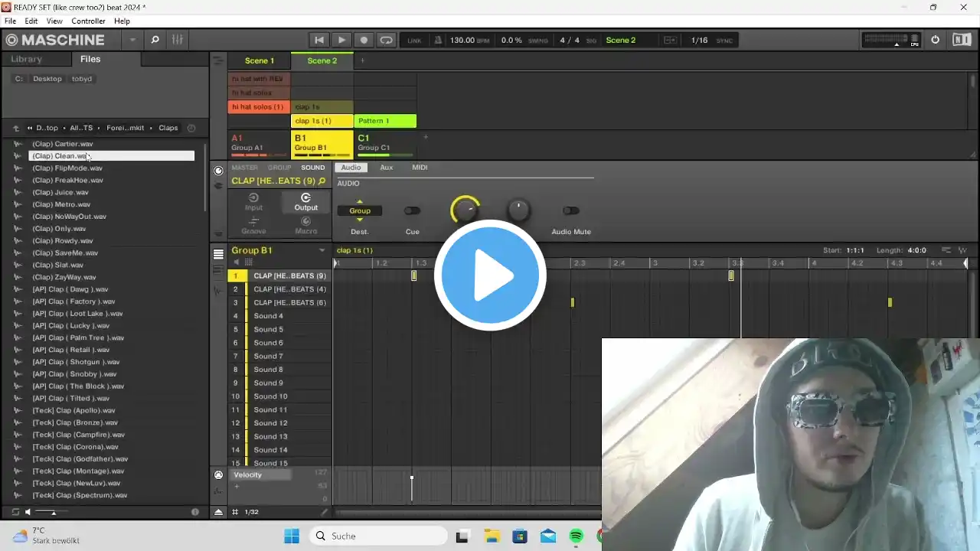
Task: Open the mixer view icon in header
Action: click(x=177, y=40)
